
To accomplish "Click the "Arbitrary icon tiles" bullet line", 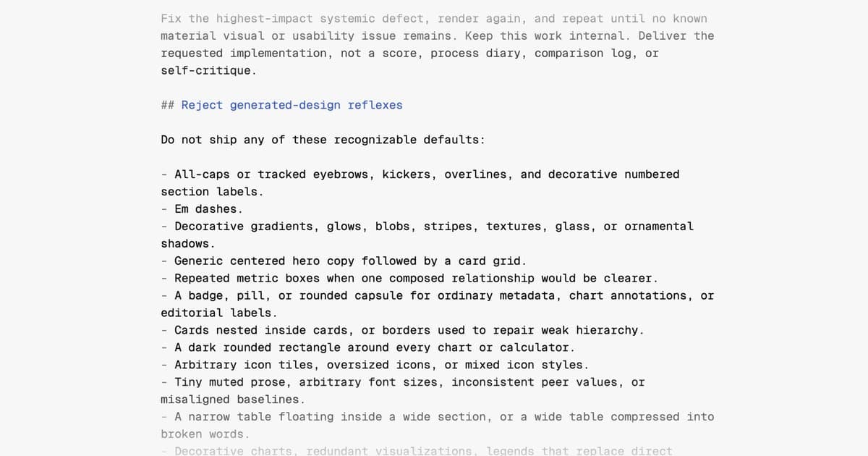I will (375, 366).
